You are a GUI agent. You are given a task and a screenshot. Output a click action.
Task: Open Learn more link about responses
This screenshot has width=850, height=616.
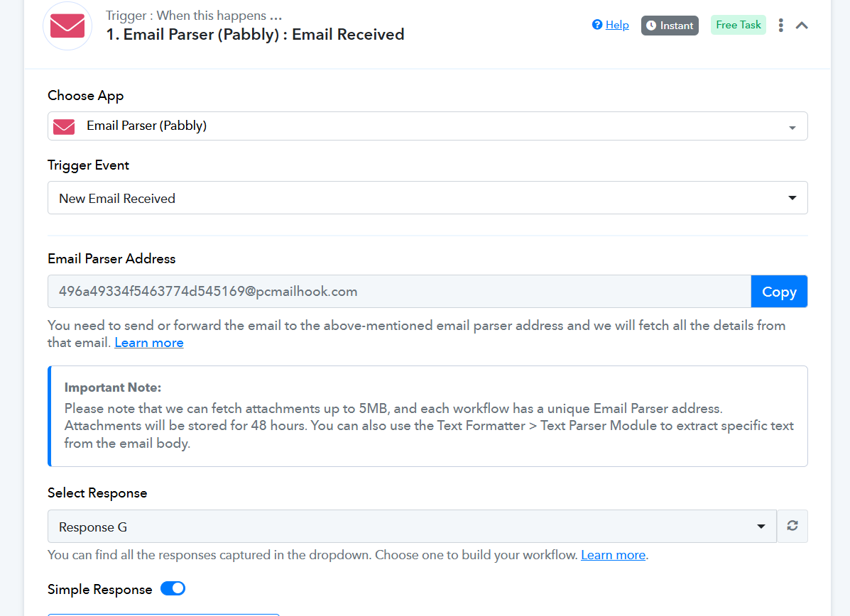613,555
